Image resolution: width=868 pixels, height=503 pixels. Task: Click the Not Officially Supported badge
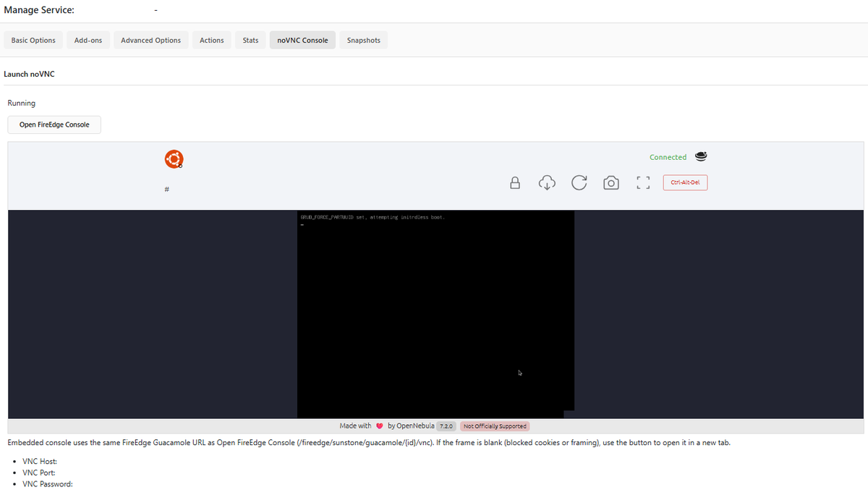coord(495,426)
